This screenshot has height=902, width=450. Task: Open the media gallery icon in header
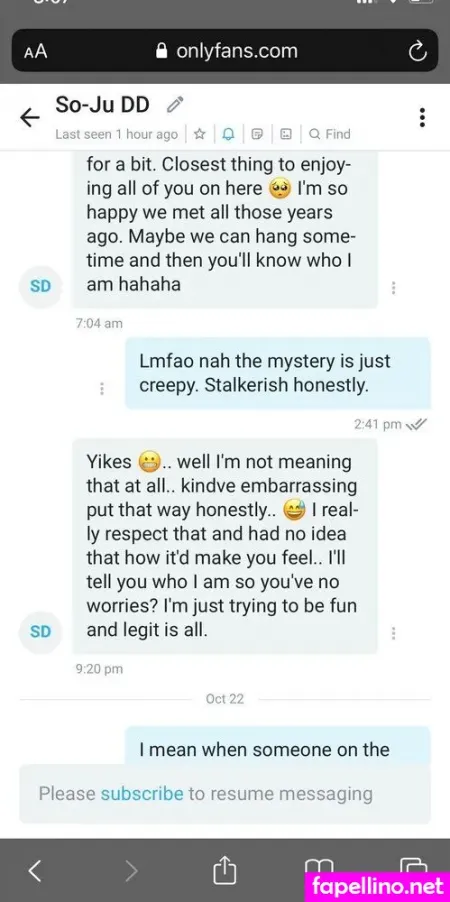tap(285, 134)
